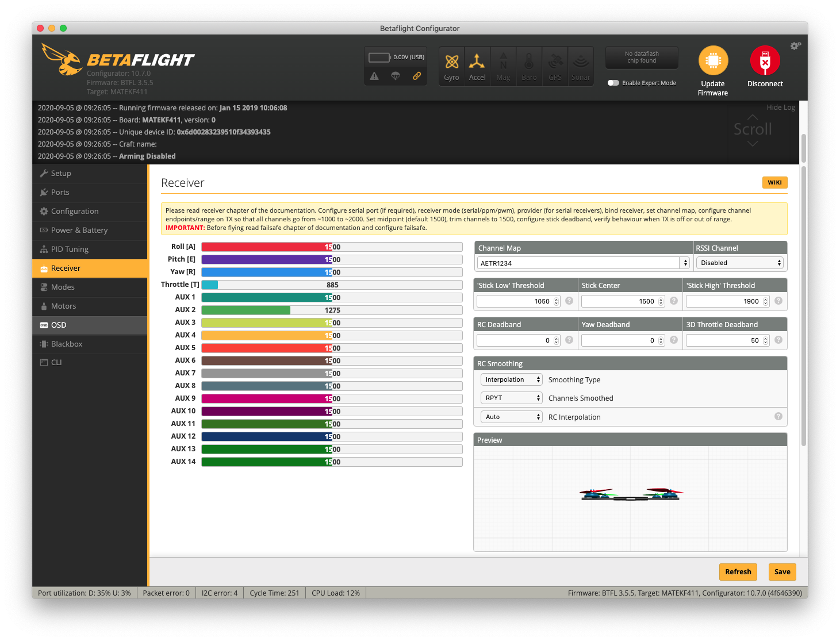Viewport: 840px width, 641px height.
Task: Click the Stick High Threshold stepper arrows
Action: tap(765, 301)
